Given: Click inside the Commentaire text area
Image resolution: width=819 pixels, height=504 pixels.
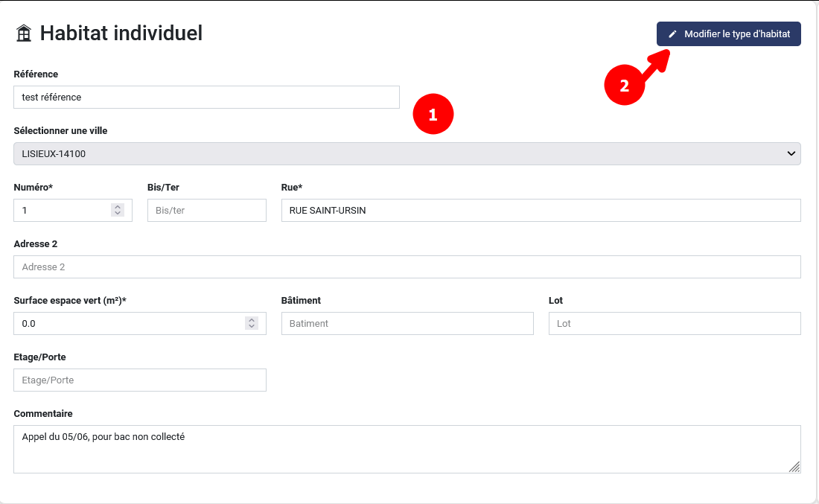Looking at the screenshot, I should [407, 449].
